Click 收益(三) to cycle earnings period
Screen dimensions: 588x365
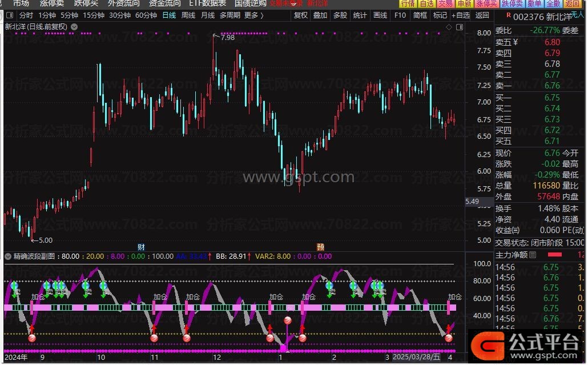(x=508, y=230)
